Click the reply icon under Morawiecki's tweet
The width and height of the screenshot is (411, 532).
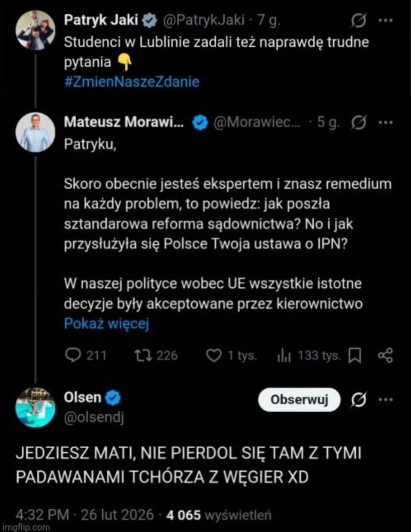[x=73, y=355]
